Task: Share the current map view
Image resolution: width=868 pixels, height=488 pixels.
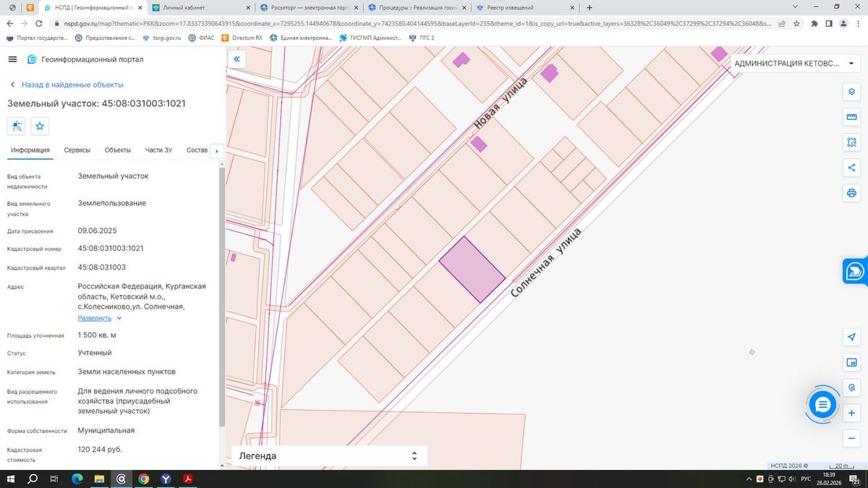Action: tap(851, 168)
